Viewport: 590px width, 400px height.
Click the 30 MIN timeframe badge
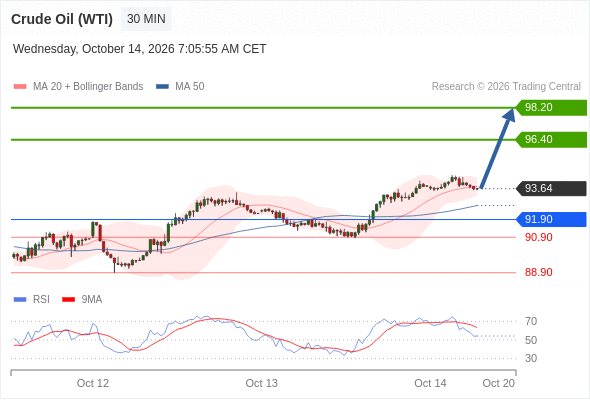146,19
